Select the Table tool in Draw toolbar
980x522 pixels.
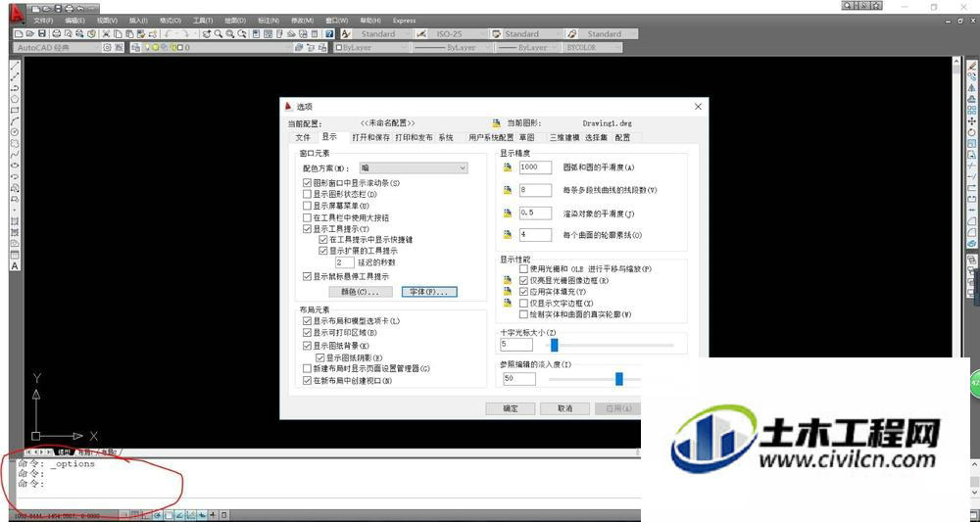pyautogui.click(x=15, y=255)
